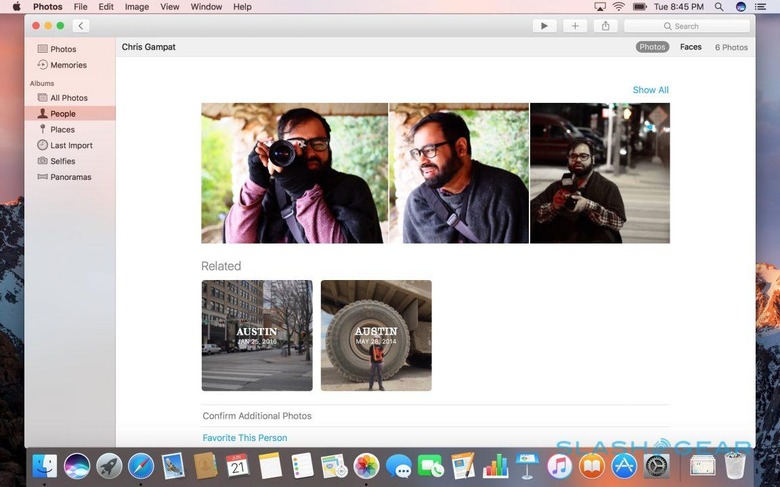The height and width of the screenshot is (487, 780).
Task: Open Last Import album
Action: tap(71, 145)
